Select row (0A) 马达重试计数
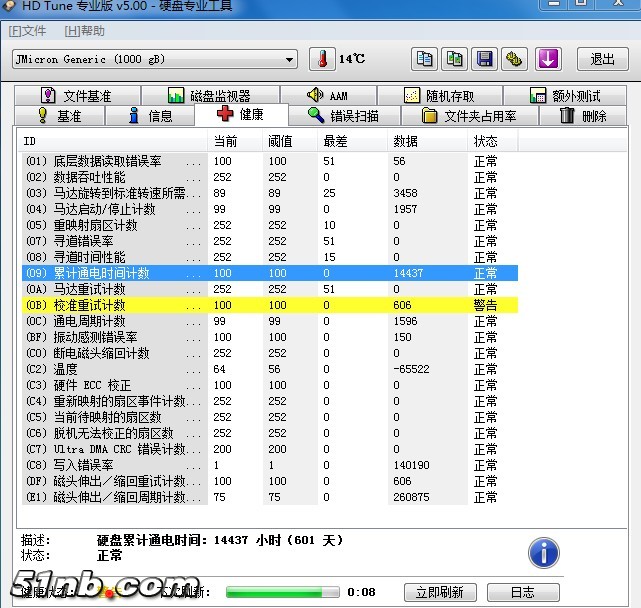Viewport: 641px width, 608px height. coord(270,289)
